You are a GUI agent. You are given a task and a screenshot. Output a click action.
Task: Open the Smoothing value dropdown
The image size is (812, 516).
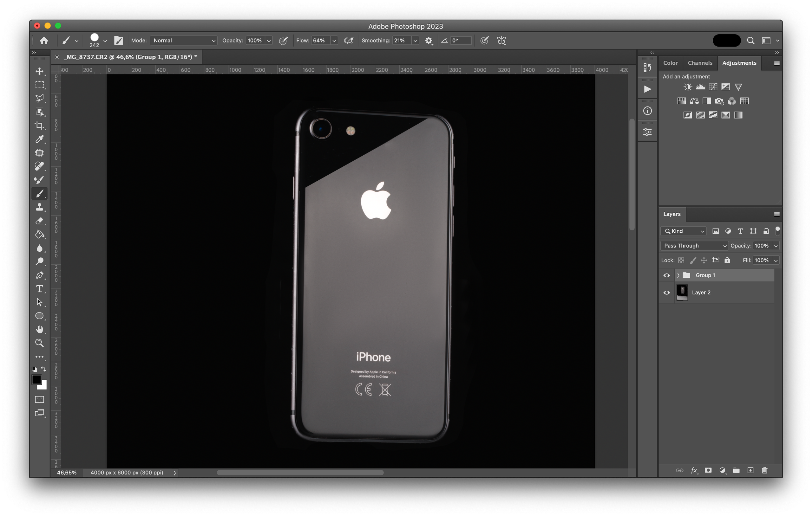coord(415,41)
